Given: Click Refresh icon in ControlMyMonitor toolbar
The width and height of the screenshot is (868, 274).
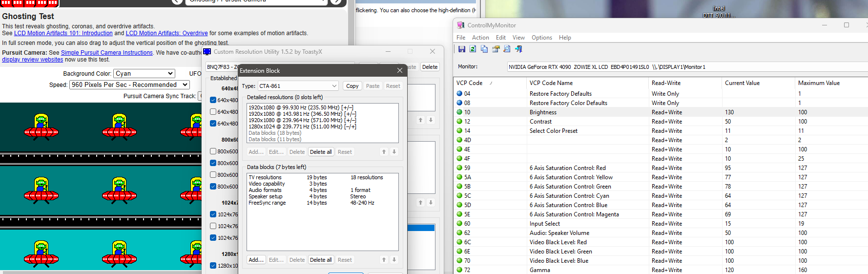Looking at the screenshot, I should (473, 49).
